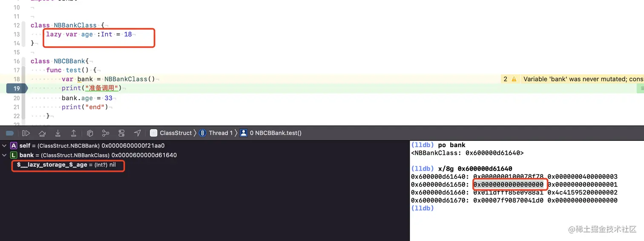Click the Step Over debug icon
This screenshot has width=644, height=241.
42,133
